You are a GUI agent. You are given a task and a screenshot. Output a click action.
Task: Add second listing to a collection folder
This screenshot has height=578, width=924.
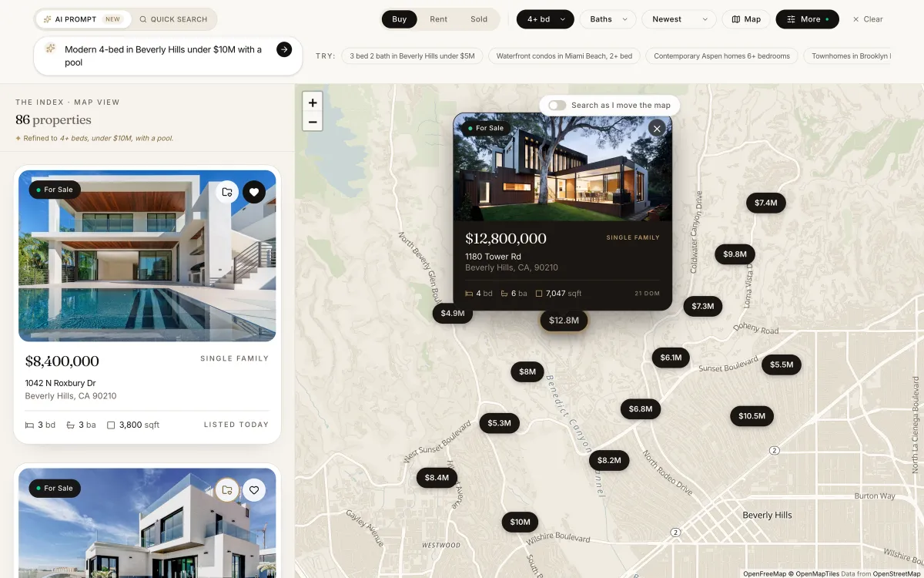[x=226, y=489]
